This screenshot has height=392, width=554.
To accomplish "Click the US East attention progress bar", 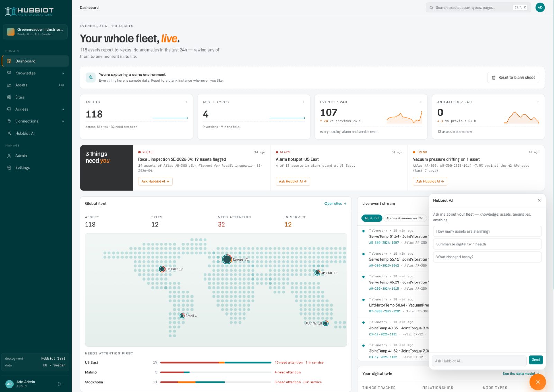I will [x=216, y=363].
